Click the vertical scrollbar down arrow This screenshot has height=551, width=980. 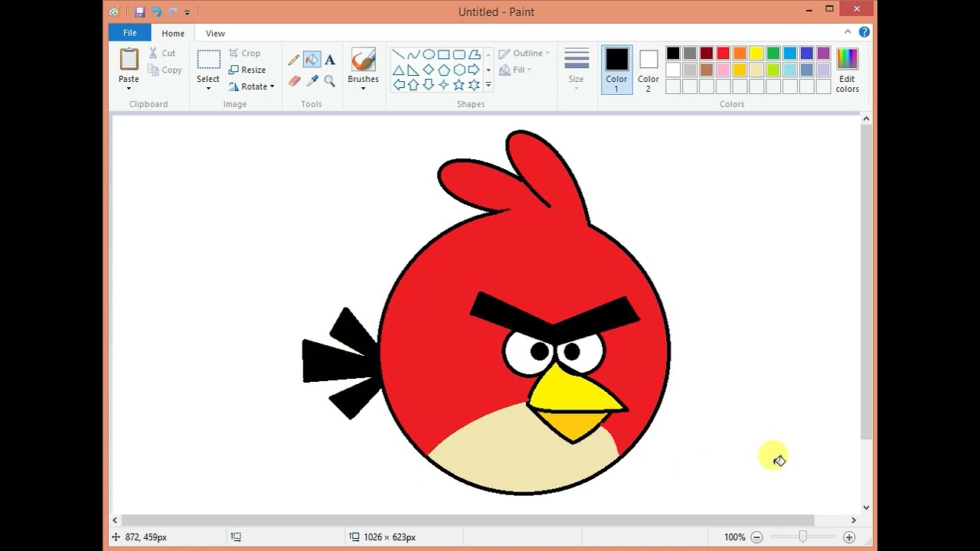866,507
